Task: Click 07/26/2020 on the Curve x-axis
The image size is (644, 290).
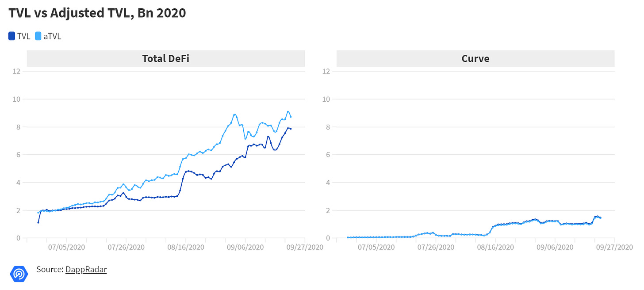Action: 435,247
